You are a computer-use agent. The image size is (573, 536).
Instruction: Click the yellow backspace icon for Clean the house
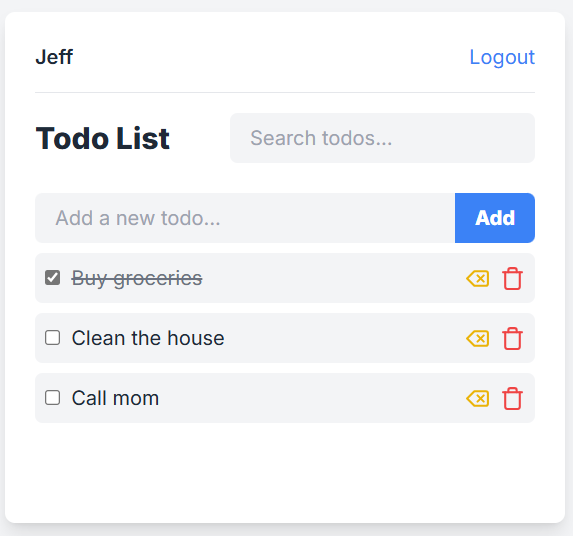(x=478, y=339)
